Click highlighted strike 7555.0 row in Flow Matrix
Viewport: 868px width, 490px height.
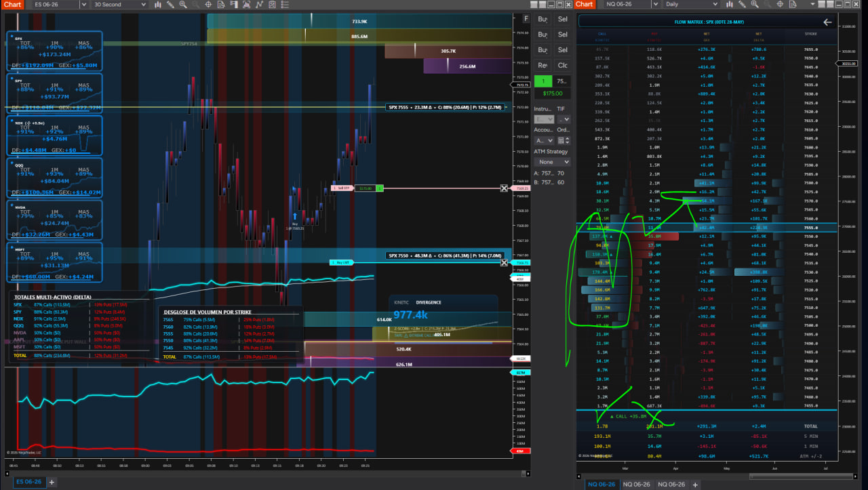[706, 228]
